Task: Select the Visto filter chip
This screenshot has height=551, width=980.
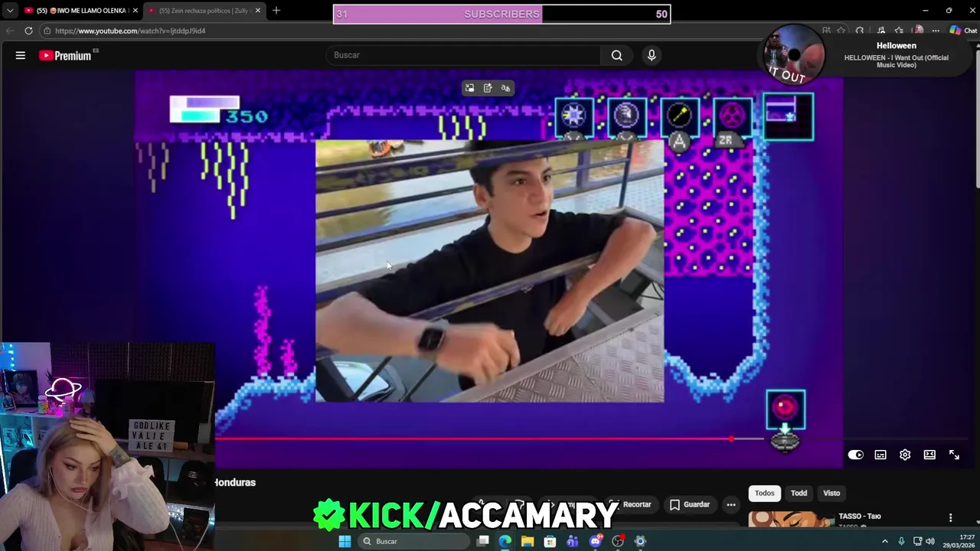Action: coord(831,493)
